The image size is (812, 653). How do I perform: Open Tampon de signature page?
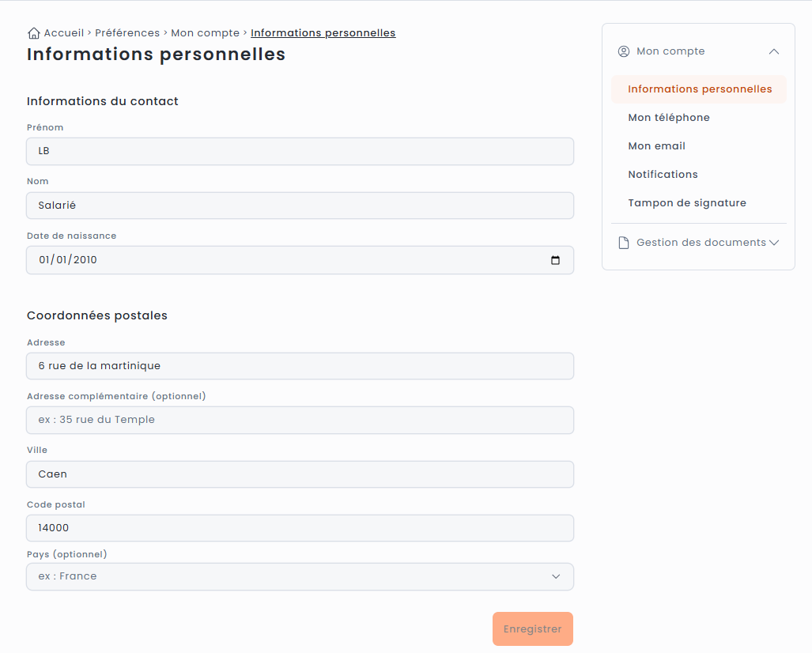[687, 203]
